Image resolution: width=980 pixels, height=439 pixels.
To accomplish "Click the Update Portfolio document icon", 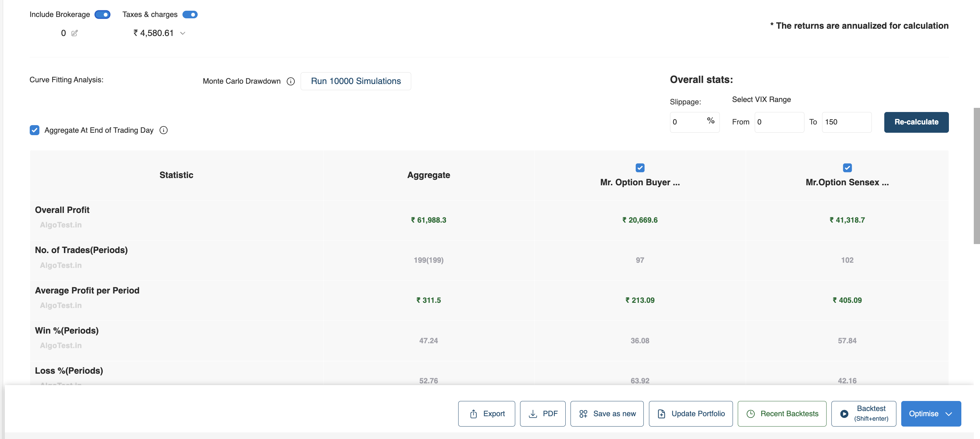I will (x=661, y=413).
